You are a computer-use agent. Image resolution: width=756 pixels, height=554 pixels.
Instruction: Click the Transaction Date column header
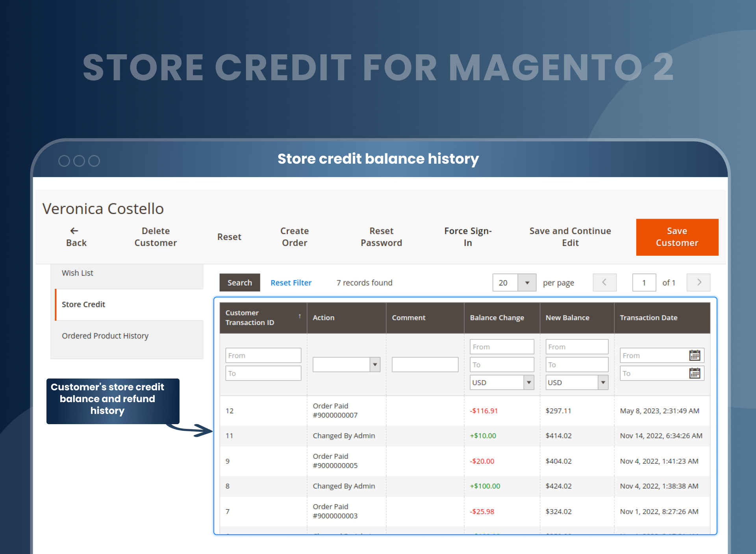click(x=662, y=318)
